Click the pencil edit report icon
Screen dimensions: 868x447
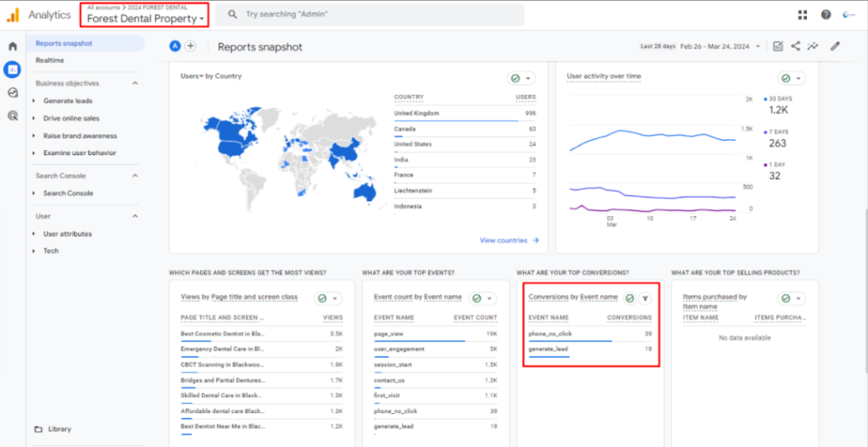835,47
